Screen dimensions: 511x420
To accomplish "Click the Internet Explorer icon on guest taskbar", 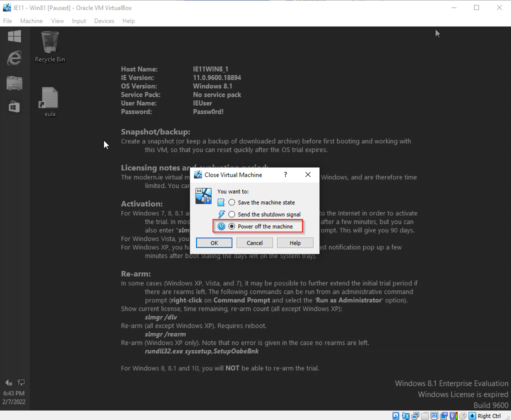I will tap(14, 59).
